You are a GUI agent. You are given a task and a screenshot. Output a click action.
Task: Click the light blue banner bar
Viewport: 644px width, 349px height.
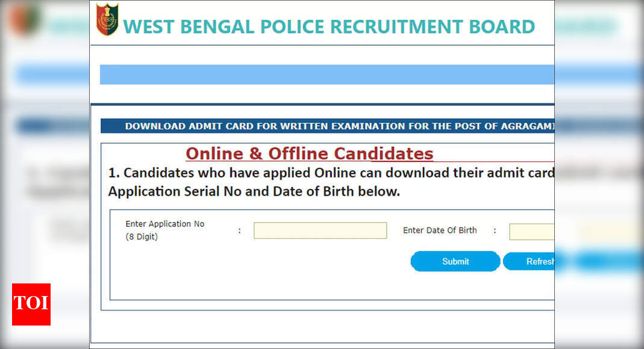point(327,74)
